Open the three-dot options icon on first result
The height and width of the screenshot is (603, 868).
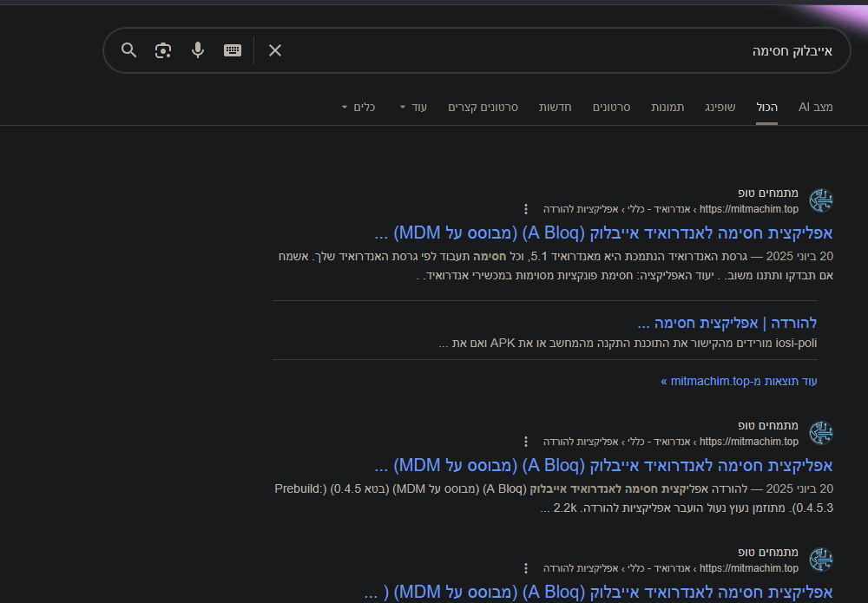(526, 208)
